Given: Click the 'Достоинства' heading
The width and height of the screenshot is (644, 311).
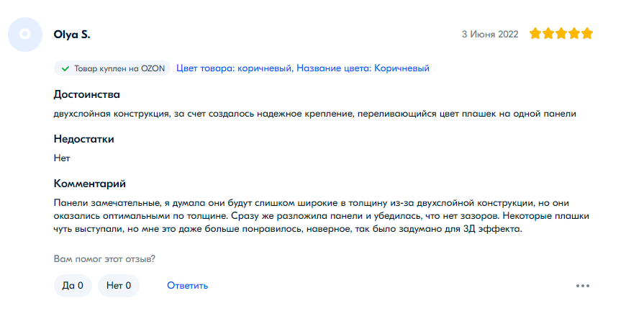Looking at the screenshot, I should click(86, 94).
